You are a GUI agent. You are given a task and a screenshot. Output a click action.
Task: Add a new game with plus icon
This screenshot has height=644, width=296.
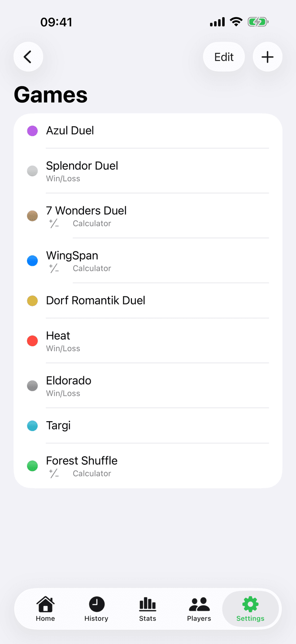pyautogui.click(x=267, y=57)
